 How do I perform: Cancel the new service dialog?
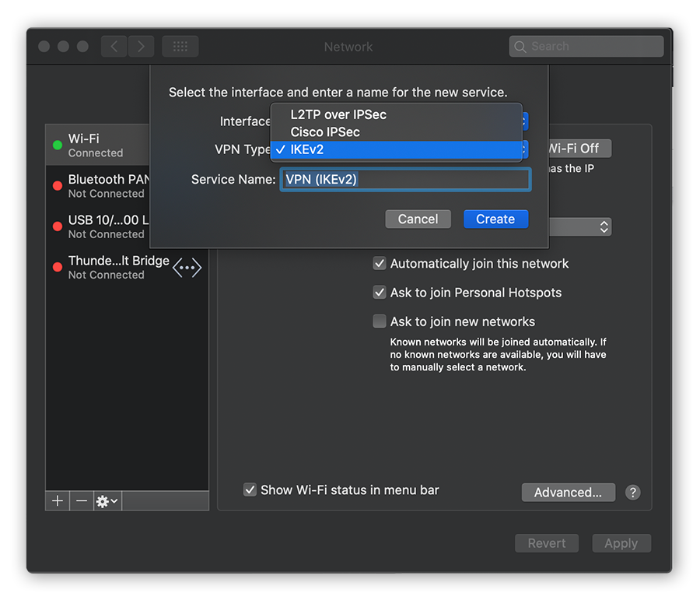418,219
